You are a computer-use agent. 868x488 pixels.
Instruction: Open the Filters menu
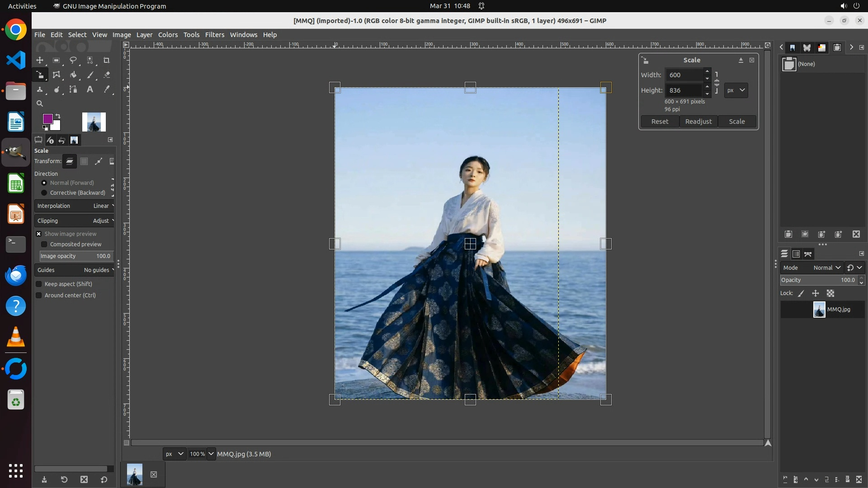point(214,35)
